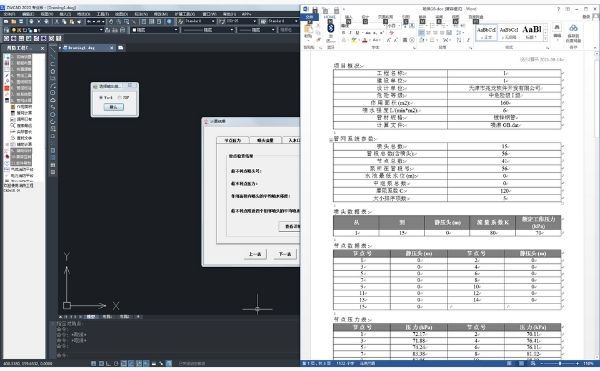Click the 确认 button in output format dialog
This screenshot has width=600, height=371.
tap(114, 107)
